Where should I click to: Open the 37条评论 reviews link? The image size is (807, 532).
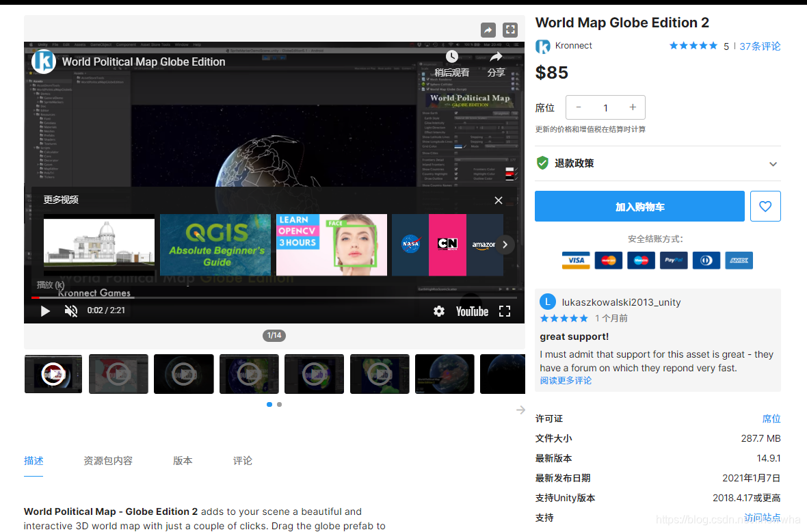pos(760,46)
